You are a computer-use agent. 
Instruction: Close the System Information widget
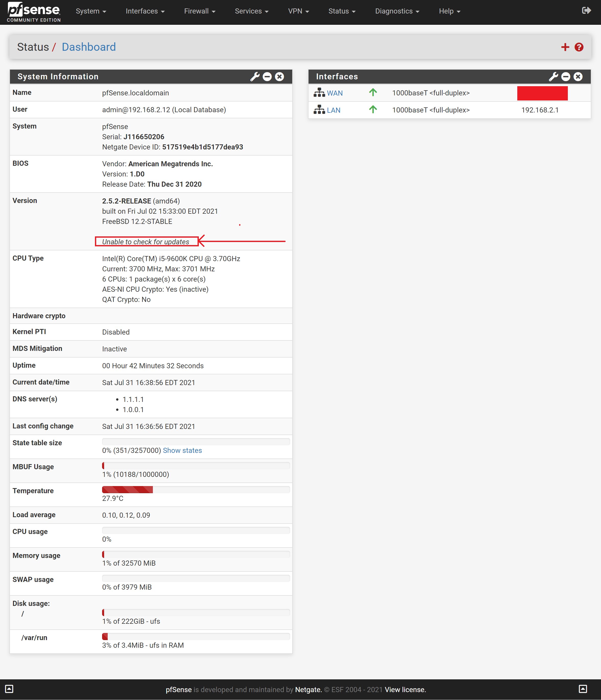279,77
